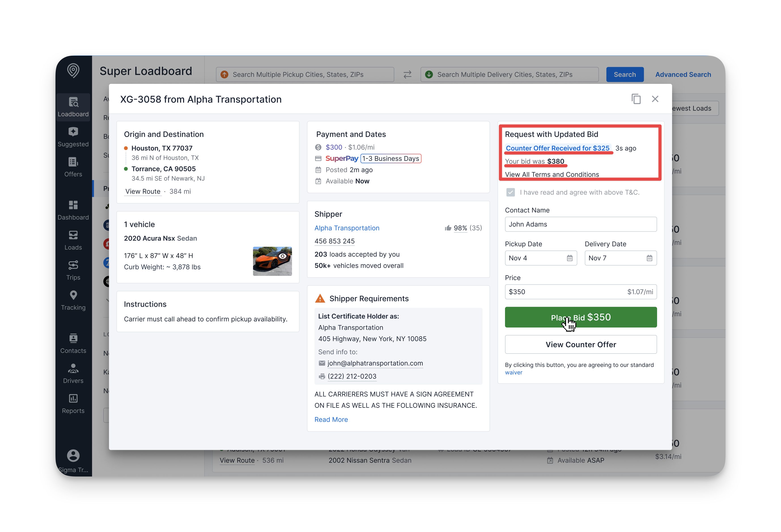
Task: Open the Dashboard sidebar section
Action: click(73, 210)
